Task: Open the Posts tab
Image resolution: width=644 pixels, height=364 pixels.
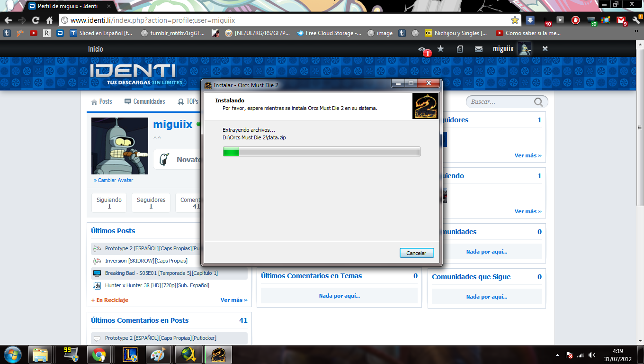Action: [x=101, y=101]
